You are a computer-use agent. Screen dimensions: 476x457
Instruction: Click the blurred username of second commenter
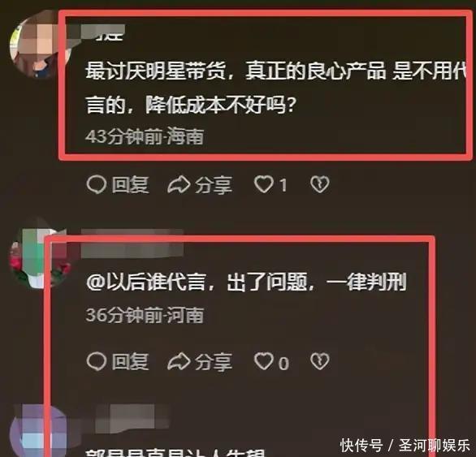coord(132,244)
